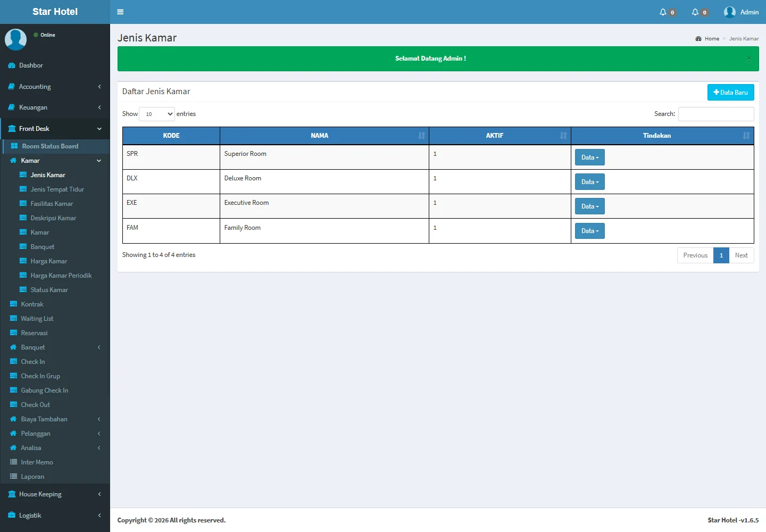
Task: Open the Show entries count dropdown
Action: coord(157,114)
